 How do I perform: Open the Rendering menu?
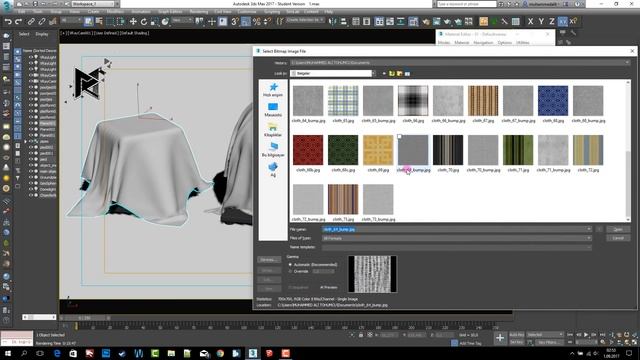coord(198,11)
